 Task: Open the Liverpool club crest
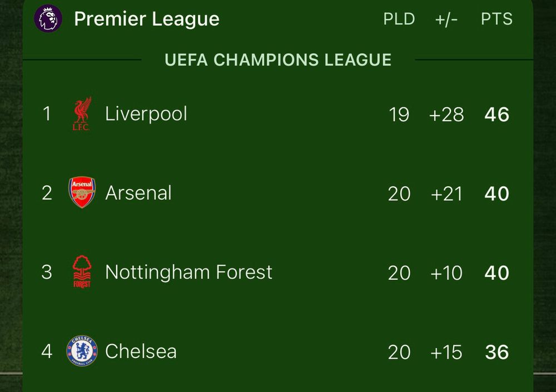click(82, 113)
